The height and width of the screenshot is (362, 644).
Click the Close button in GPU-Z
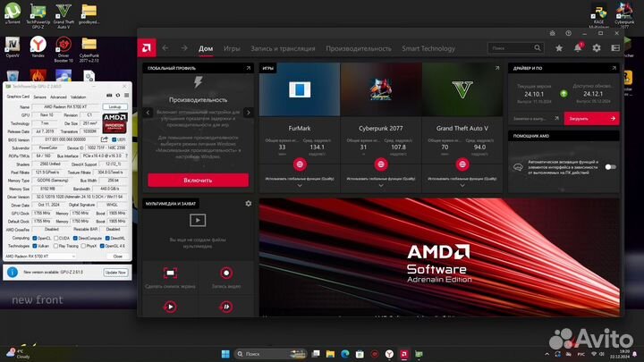coord(117,257)
